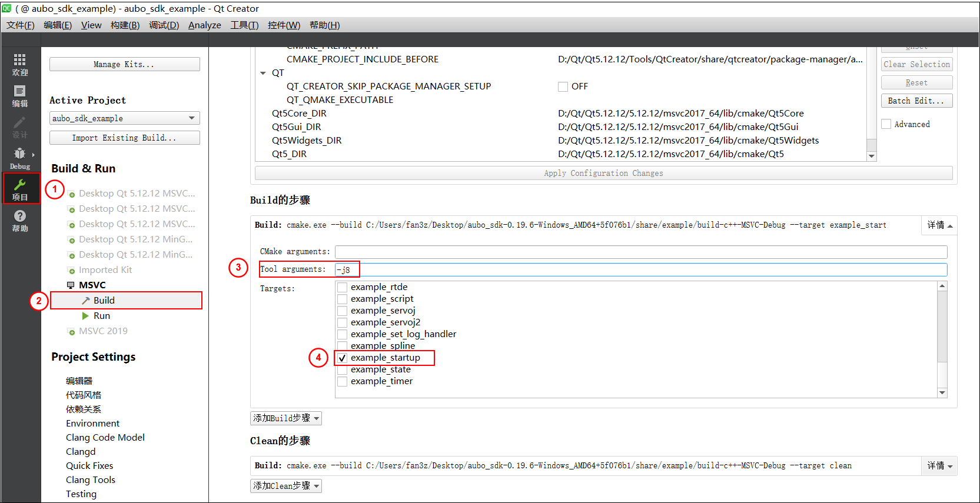Click the Clear Selection button
This screenshot has height=503, width=980.
[916, 64]
